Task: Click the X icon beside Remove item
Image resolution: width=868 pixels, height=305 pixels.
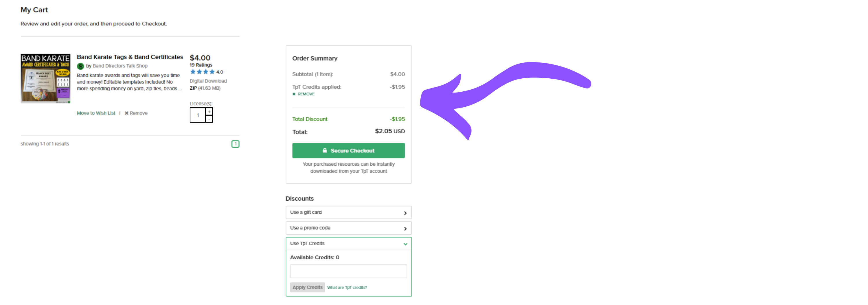Action: point(127,113)
